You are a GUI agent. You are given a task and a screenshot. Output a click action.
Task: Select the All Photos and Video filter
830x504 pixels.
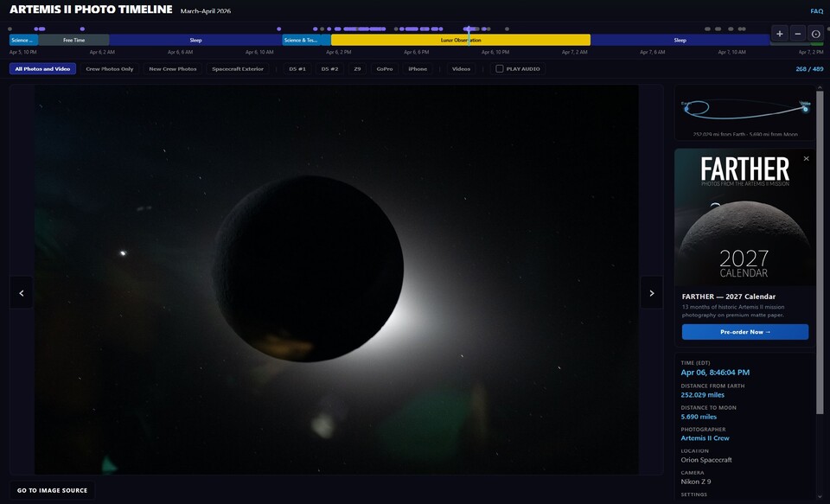click(42, 69)
